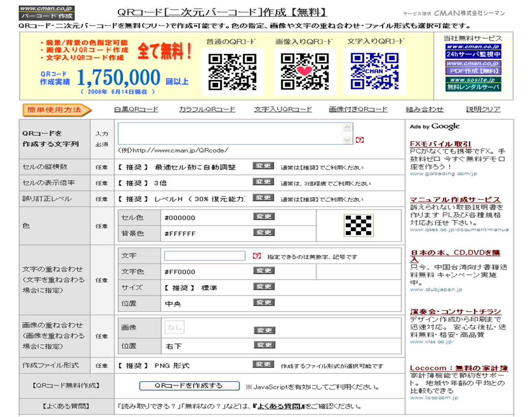The height and width of the screenshot is (417, 532).
Task: Open the 無料レンタルサーバ sosite.jp banner
Action: point(473,84)
